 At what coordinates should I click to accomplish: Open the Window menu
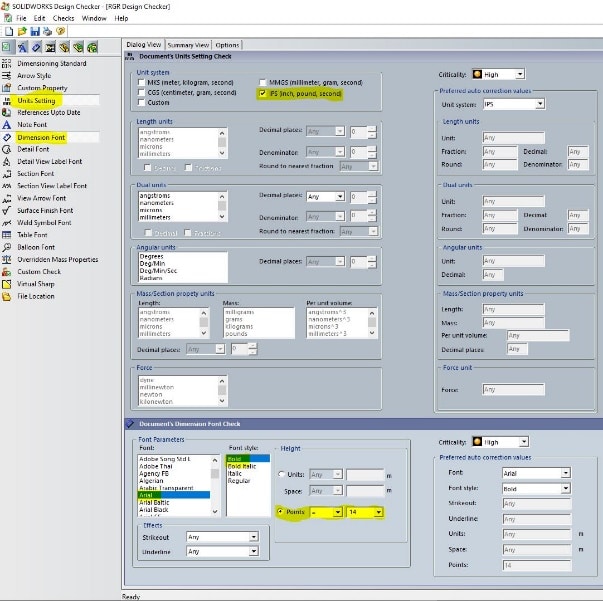click(x=94, y=18)
